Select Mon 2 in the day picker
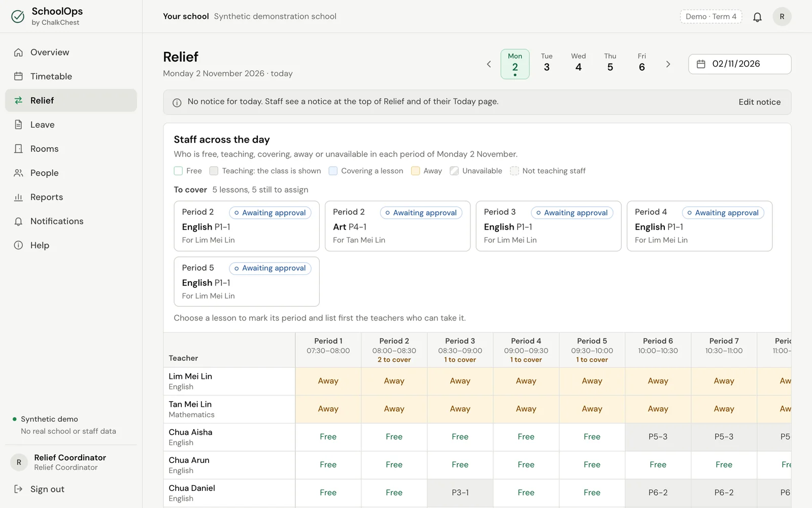 [515, 64]
